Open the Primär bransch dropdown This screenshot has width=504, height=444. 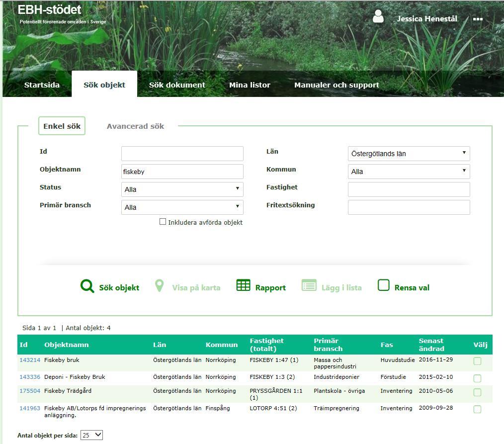[182, 207]
